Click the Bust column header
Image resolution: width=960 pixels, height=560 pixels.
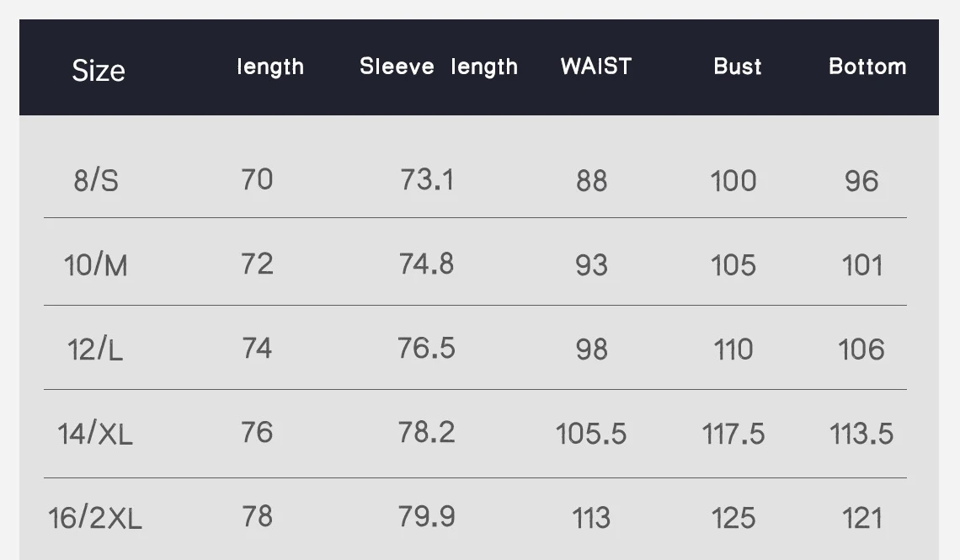click(737, 67)
